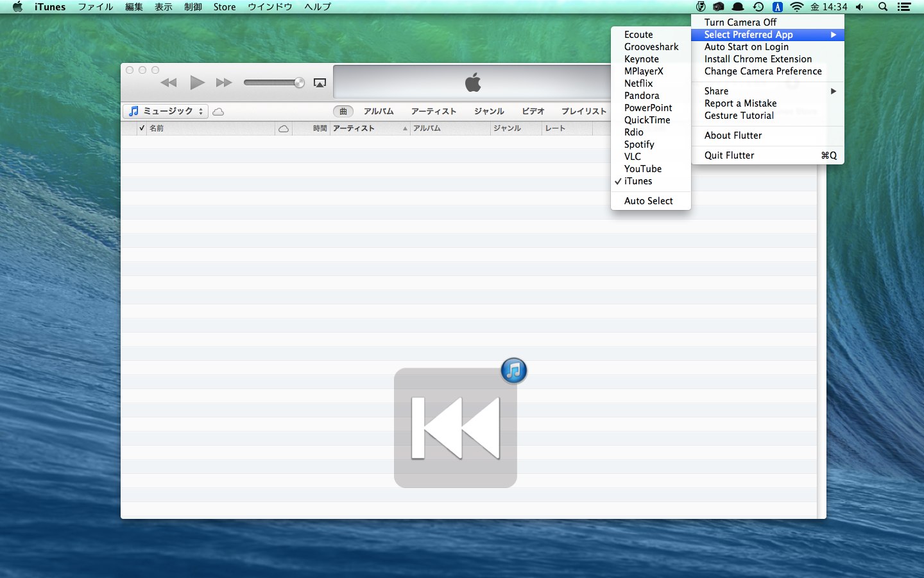Click the bowler hat icon in the menu bar
This screenshot has height=578, width=924.
(x=738, y=7)
